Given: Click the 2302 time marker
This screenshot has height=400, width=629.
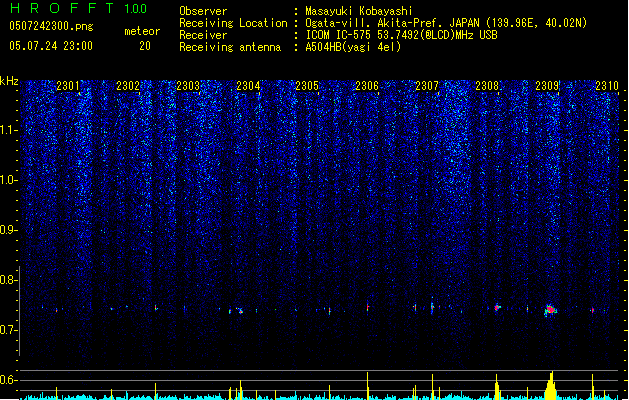Looking at the screenshot, I should pos(128,86).
